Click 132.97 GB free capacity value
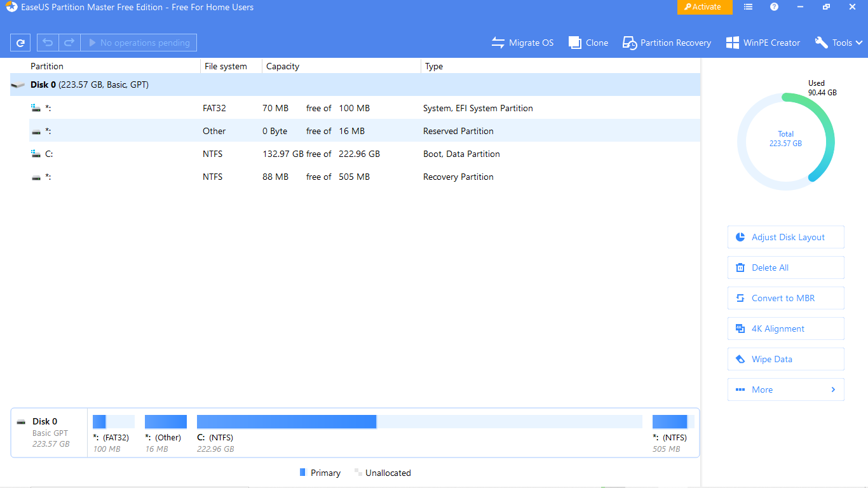The height and width of the screenshot is (488, 868). point(283,154)
